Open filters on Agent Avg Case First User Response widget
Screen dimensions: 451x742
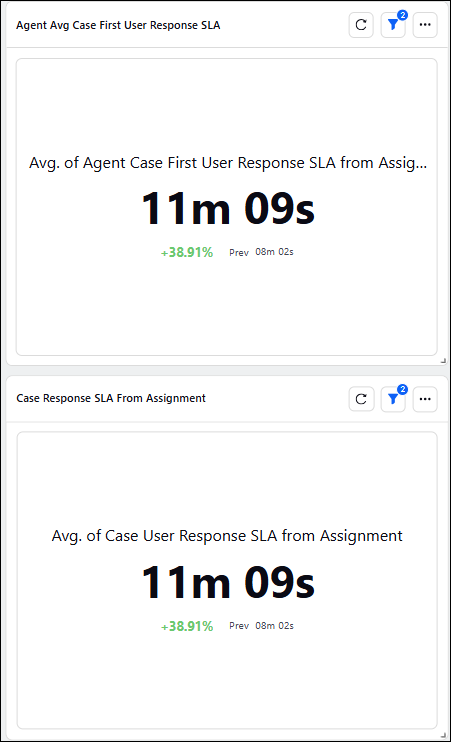(393, 25)
